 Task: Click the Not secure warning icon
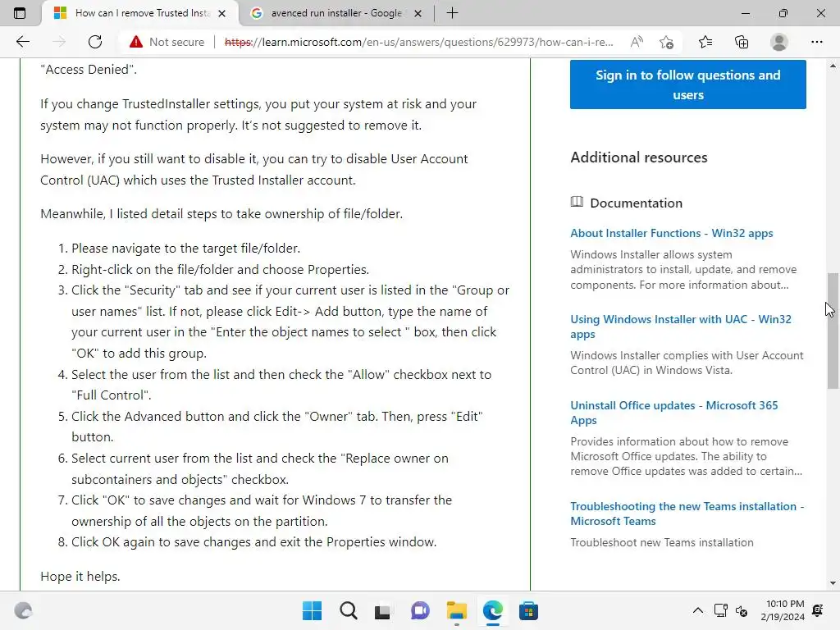pos(136,42)
